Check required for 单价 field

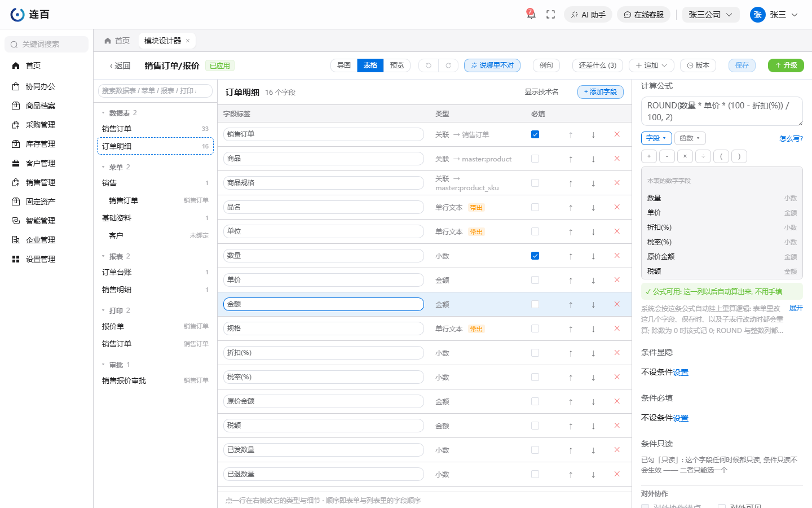coord(535,280)
